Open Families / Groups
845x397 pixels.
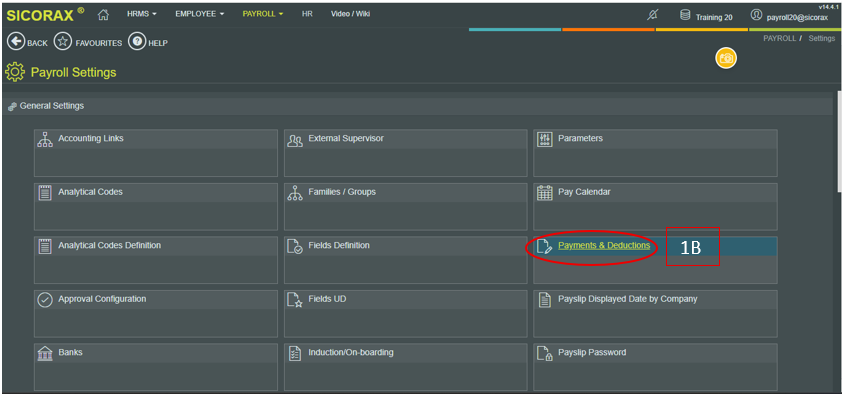(342, 192)
